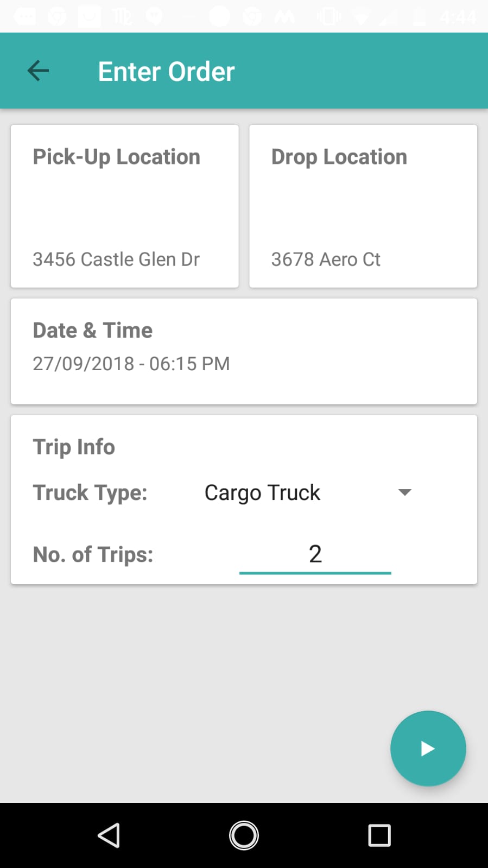This screenshot has height=868, width=488.
Task: Open the Drop Location card
Action: pyautogui.click(x=363, y=206)
